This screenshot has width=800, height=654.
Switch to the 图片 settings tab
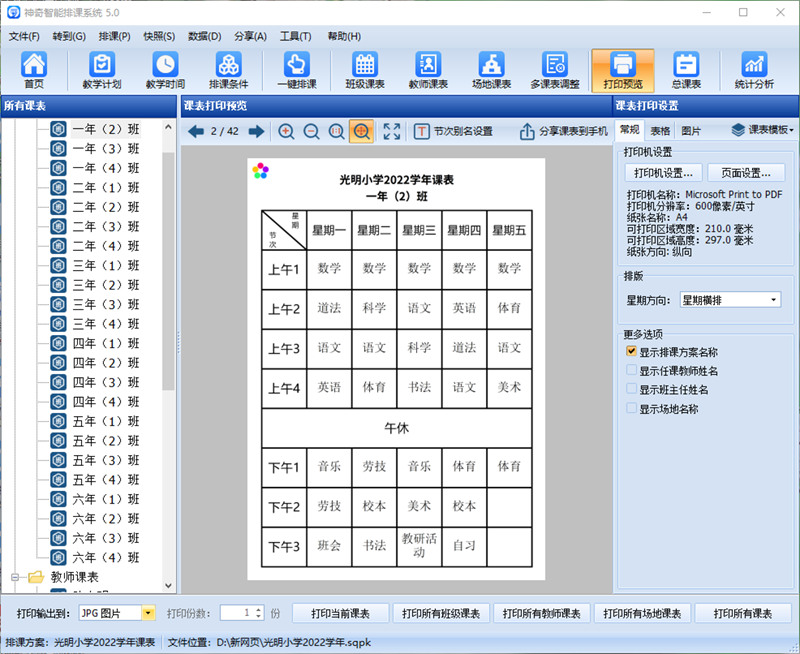coord(691,131)
